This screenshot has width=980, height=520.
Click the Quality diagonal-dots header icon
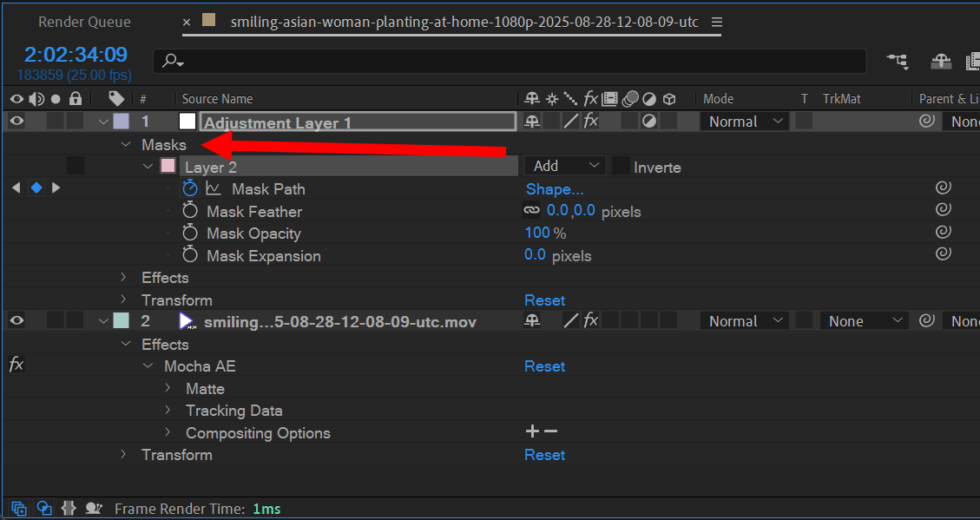coord(570,99)
